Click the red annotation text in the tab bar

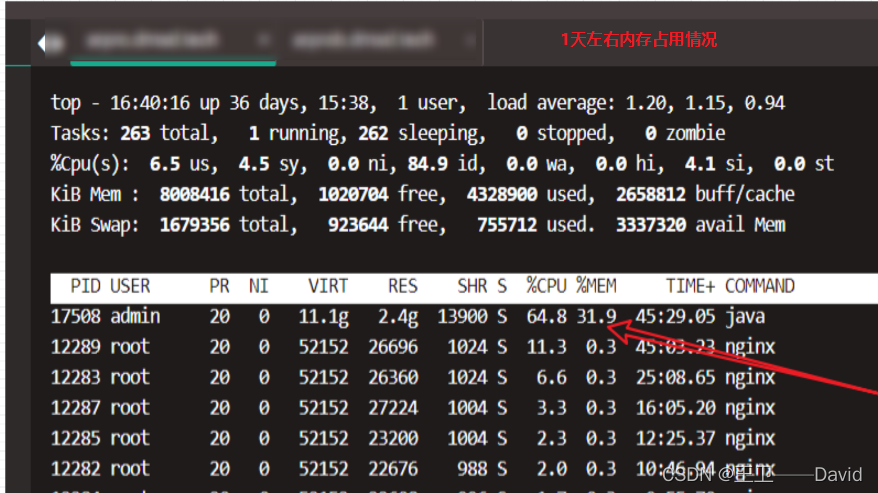click(638, 40)
